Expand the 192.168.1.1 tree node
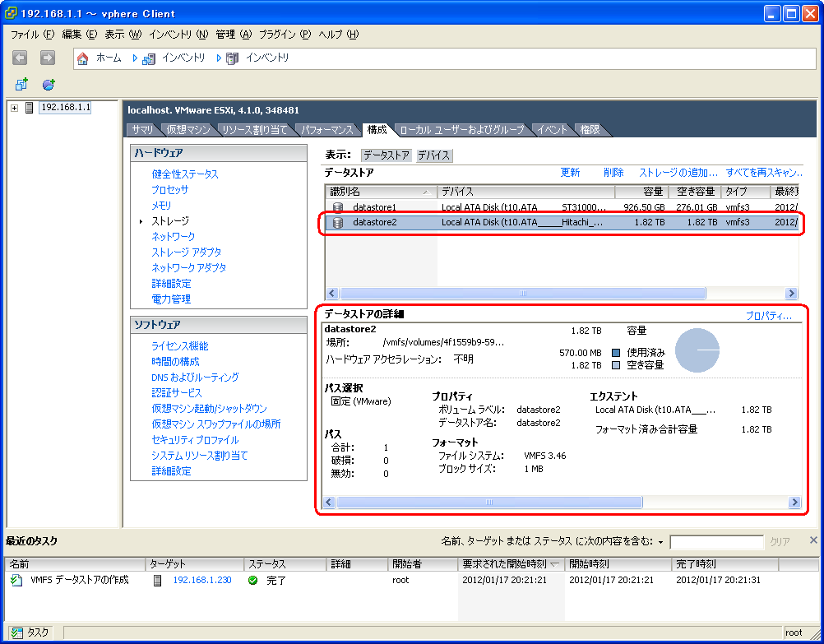This screenshot has width=824, height=644. [14, 108]
